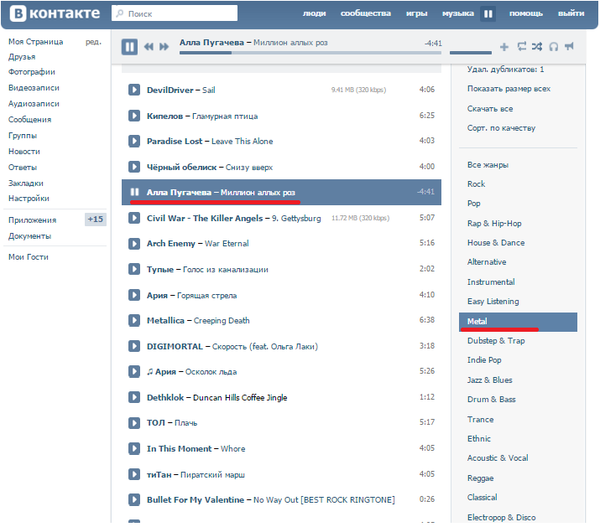Screen dimensions: 600x527
Task: Click the +15 applications counter badge
Action: pos(95,220)
